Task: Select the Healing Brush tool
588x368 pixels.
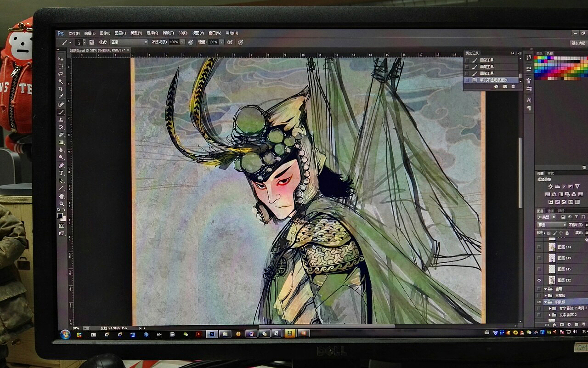Action: (x=61, y=104)
